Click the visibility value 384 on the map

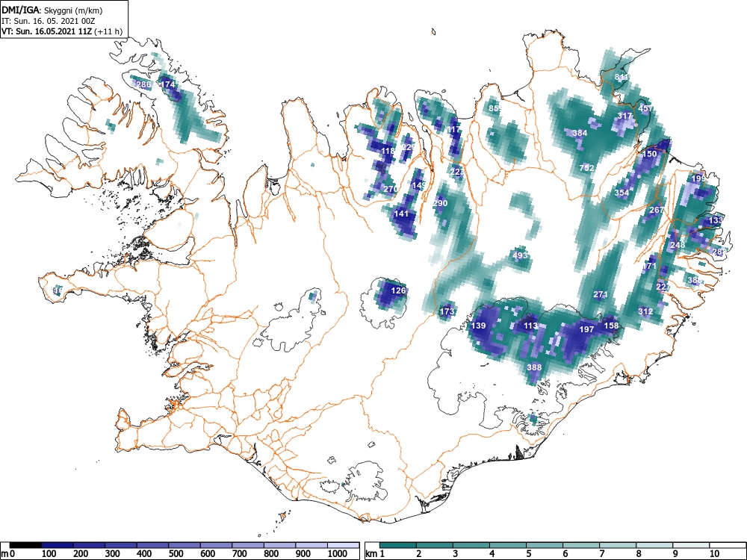pos(580,134)
